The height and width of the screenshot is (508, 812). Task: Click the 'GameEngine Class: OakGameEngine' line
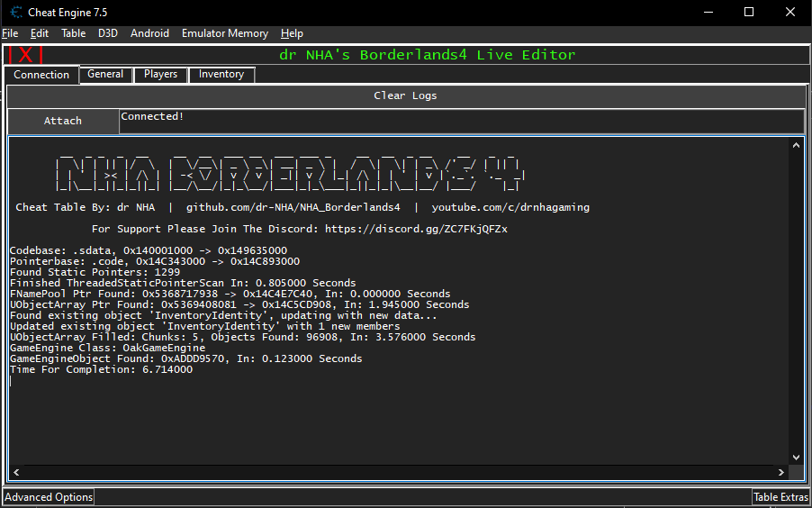pos(107,348)
